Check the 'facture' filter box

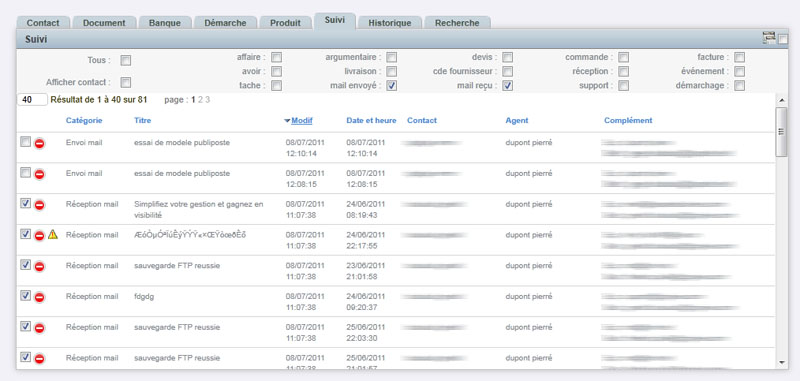[739, 57]
